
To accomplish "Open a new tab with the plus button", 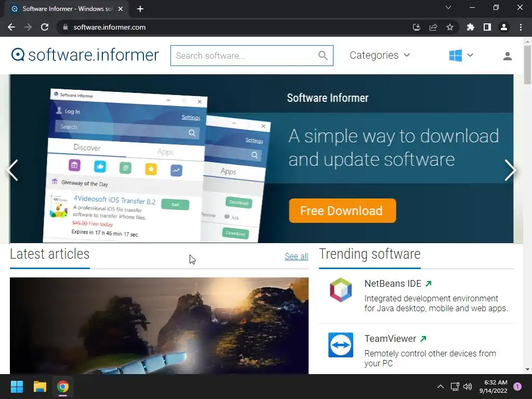I will (140, 9).
